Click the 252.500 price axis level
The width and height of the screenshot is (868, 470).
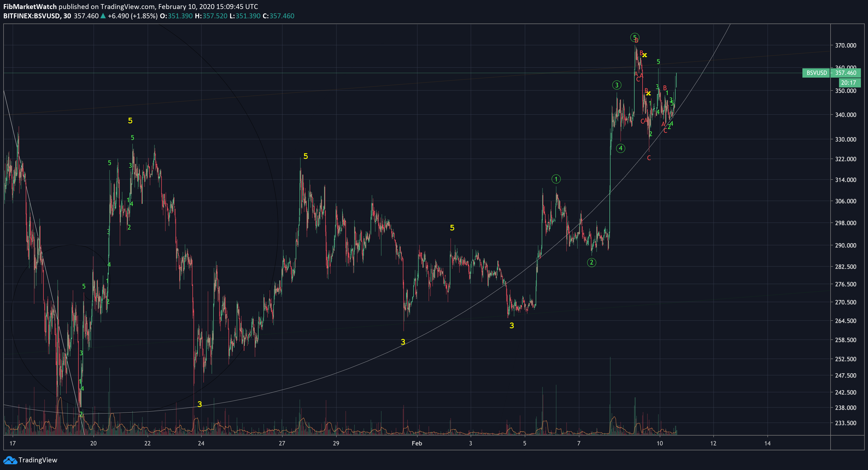845,359
